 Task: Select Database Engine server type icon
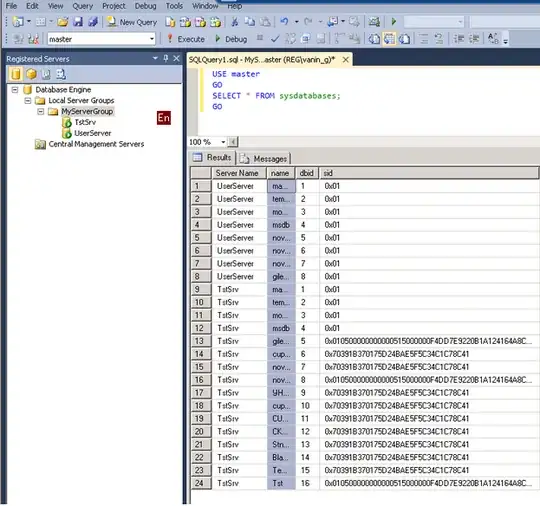15,74
